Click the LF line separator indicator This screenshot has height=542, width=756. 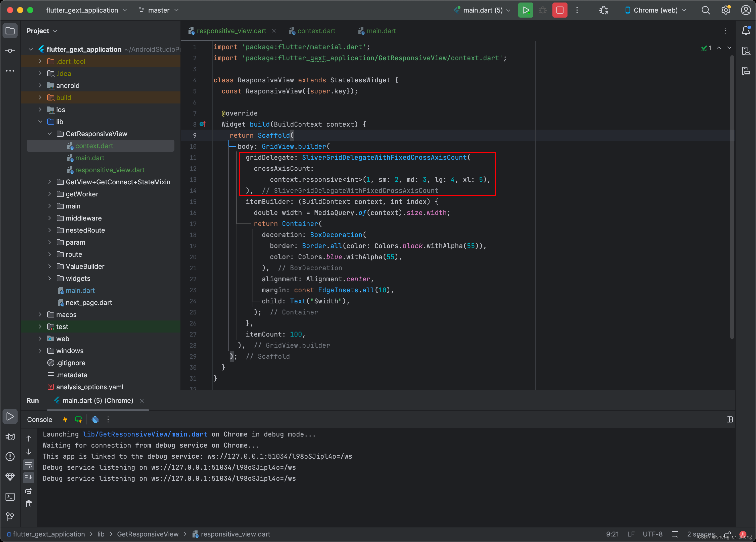click(631, 534)
